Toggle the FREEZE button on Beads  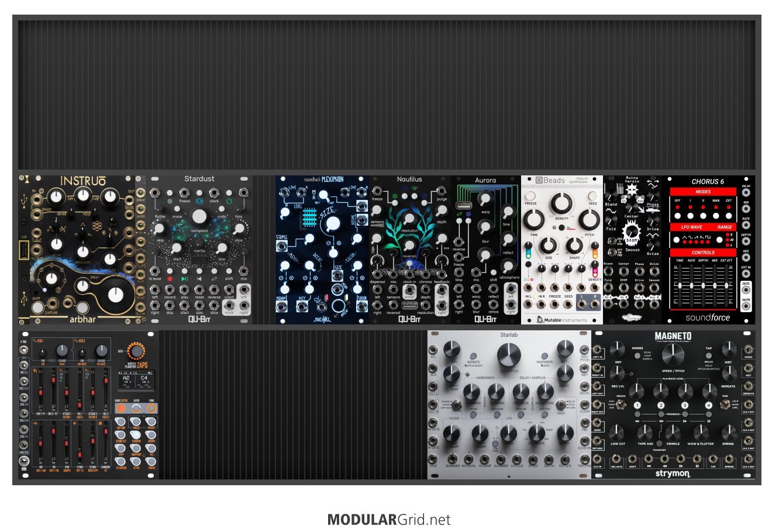[531, 196]
